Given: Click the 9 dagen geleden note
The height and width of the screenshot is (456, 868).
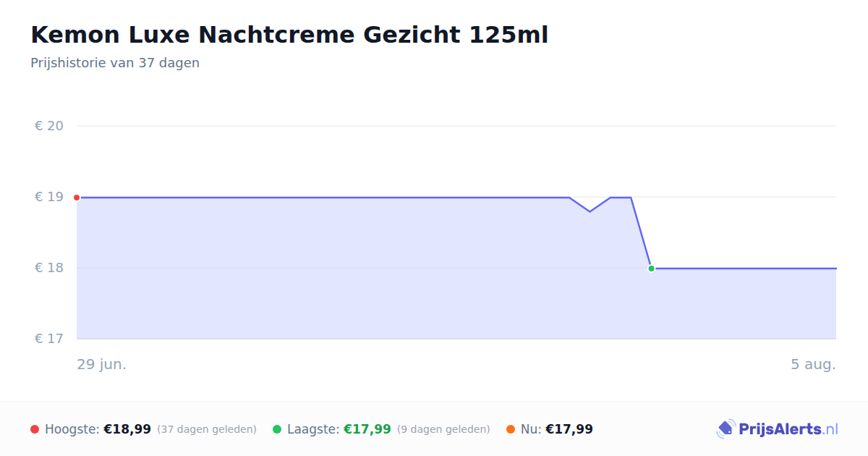Looking at the screenshot, I should coord(443,429).
